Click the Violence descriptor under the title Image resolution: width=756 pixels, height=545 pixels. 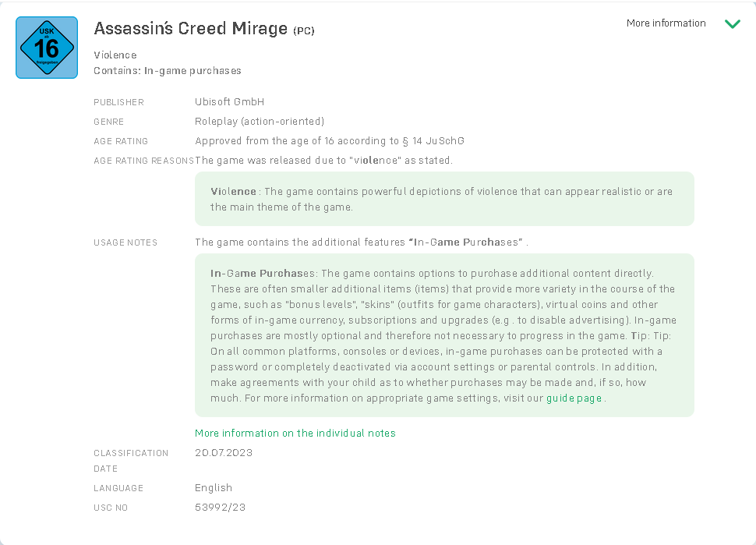tap(115, 55)
